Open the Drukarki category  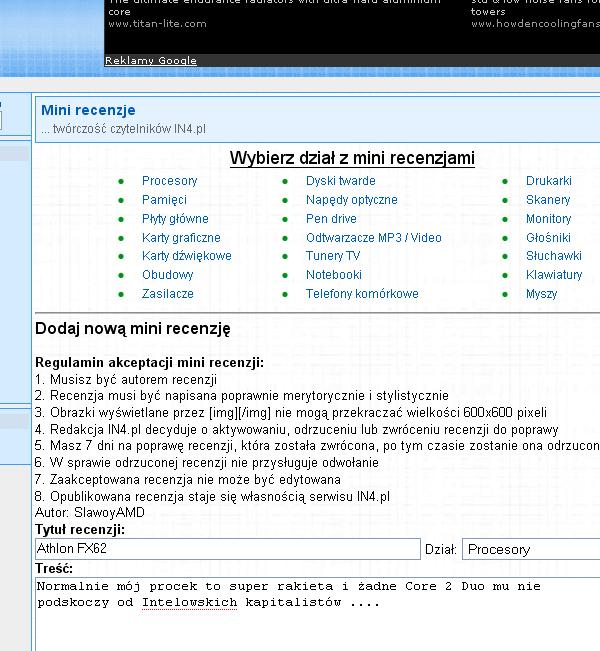(x=549, y=181)
